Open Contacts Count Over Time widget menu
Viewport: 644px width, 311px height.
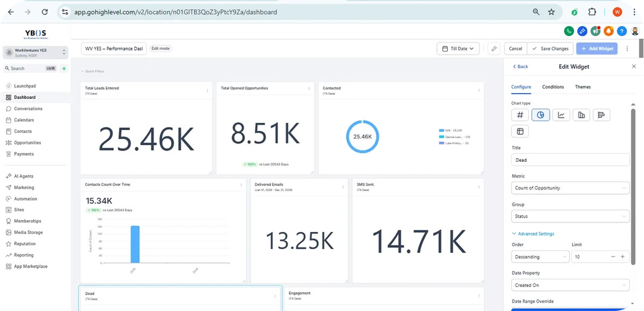[x=241, y=185]
